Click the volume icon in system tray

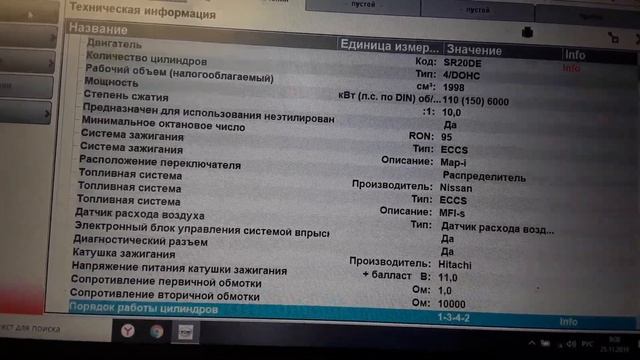click(571, 344)
